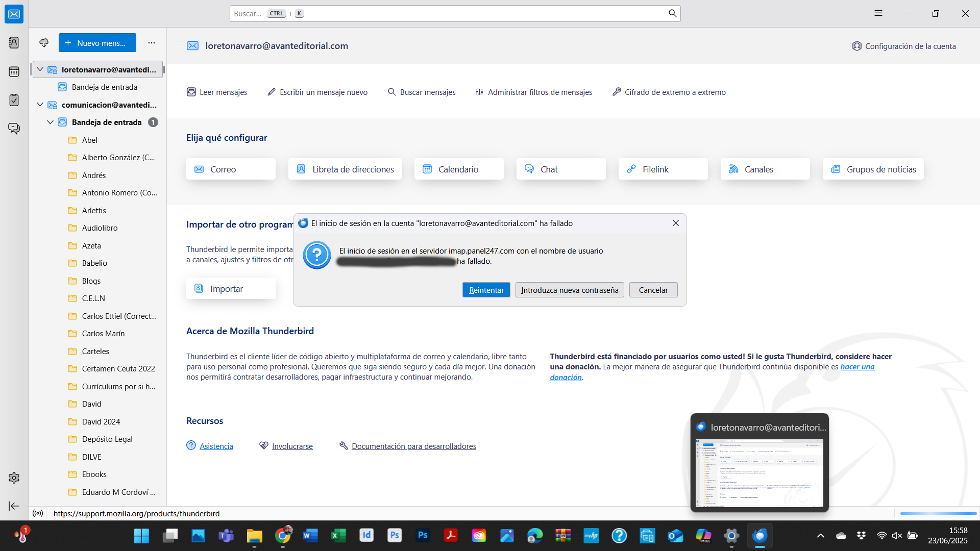This screenshot has height=551, width=980.
Task: Collapse the spaces toolbar
Action: coord(14,506)
